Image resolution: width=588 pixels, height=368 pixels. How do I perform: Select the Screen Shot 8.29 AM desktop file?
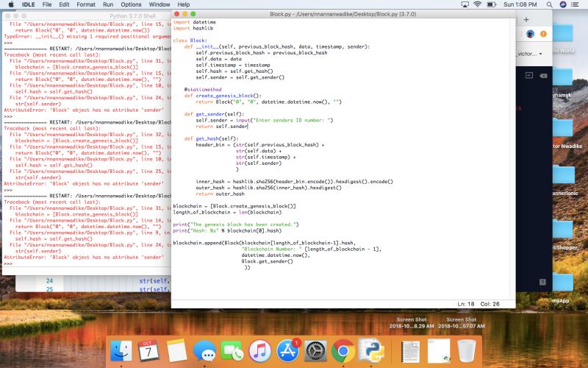coord(412,322)
